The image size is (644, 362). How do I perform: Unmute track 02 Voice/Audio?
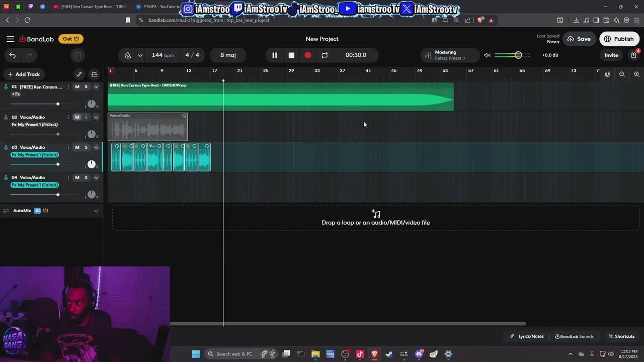77,117
